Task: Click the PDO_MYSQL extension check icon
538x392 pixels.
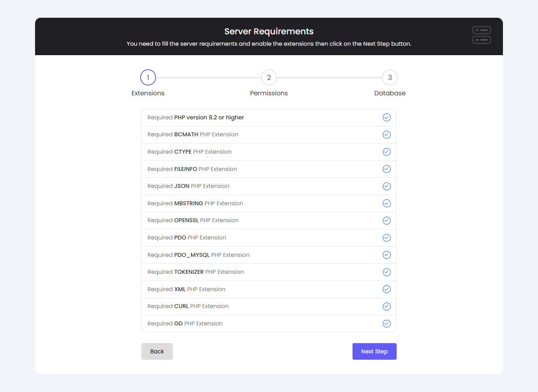Action: pyautogui.click(x=387, y=255)
